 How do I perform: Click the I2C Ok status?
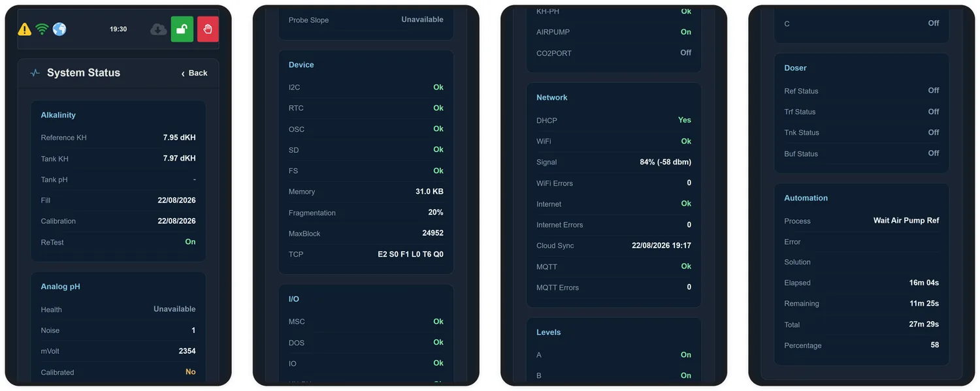coord(438,87)
